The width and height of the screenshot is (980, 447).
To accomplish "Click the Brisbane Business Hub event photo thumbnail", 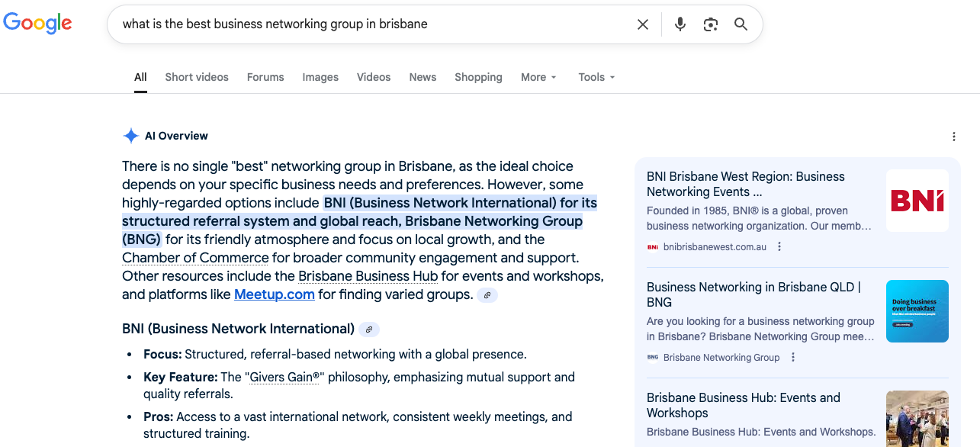I will pos(917,419).
